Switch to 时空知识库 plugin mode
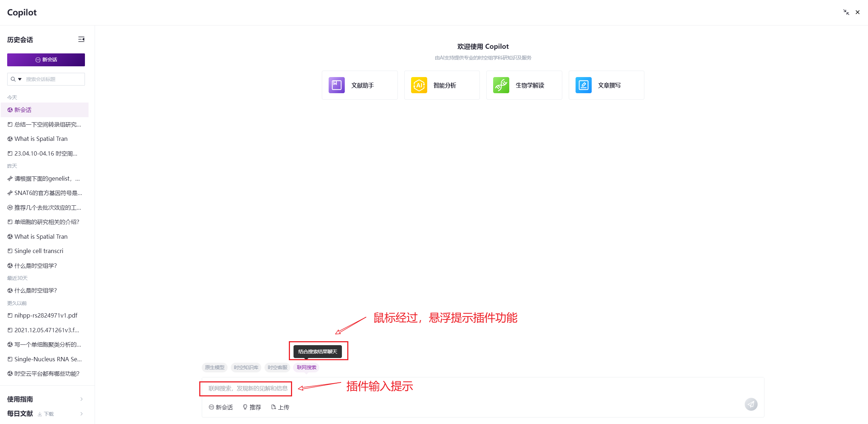The width and height of the screenshot is (868, 424). 246,367
